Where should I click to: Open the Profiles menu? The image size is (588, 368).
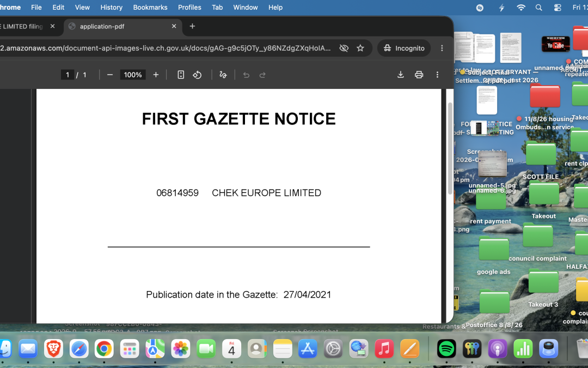tap(189, 8)
